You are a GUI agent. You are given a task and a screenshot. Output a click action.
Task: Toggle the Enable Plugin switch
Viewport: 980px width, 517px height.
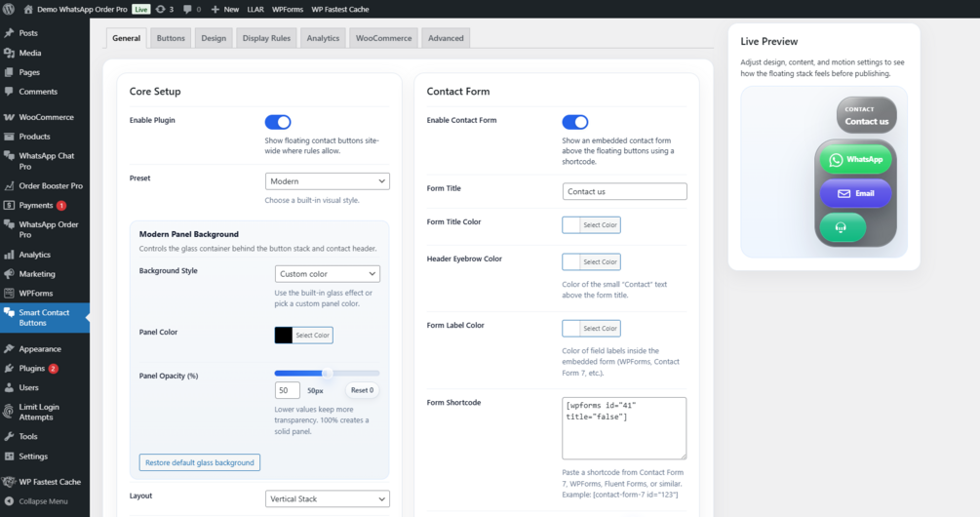(x=278, y=122)
